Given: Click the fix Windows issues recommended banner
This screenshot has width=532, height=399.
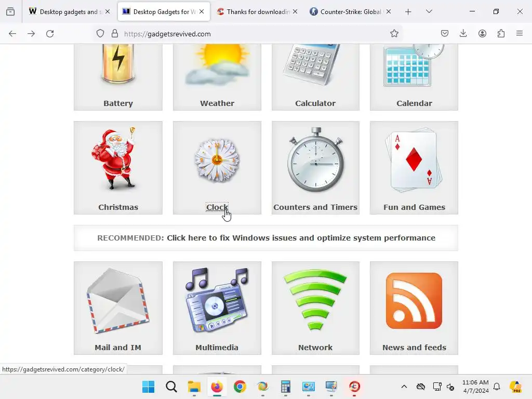Looking at the screenshot, I should (x=266, y=238).
